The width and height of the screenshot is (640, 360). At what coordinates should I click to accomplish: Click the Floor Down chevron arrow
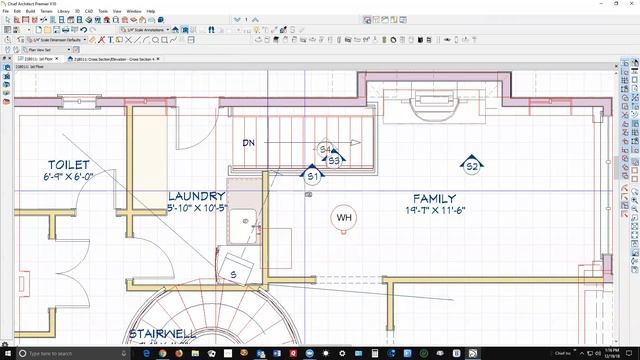click(237, 20)
